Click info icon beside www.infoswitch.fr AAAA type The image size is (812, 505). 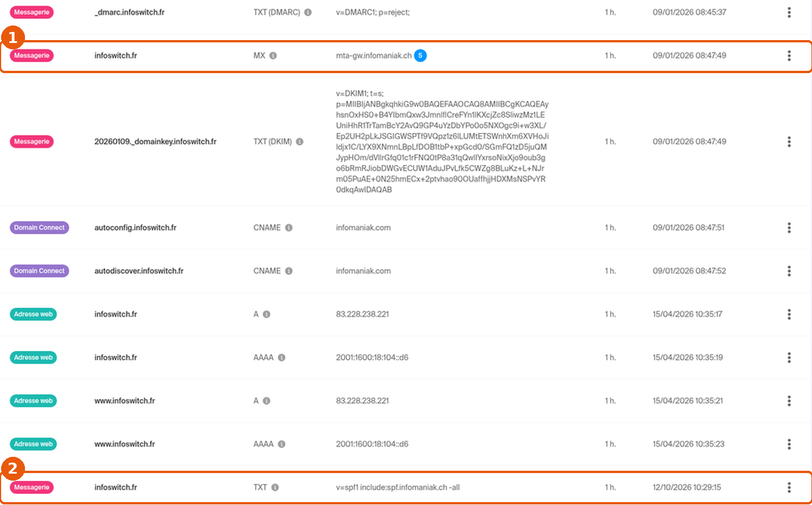[281, 444]
